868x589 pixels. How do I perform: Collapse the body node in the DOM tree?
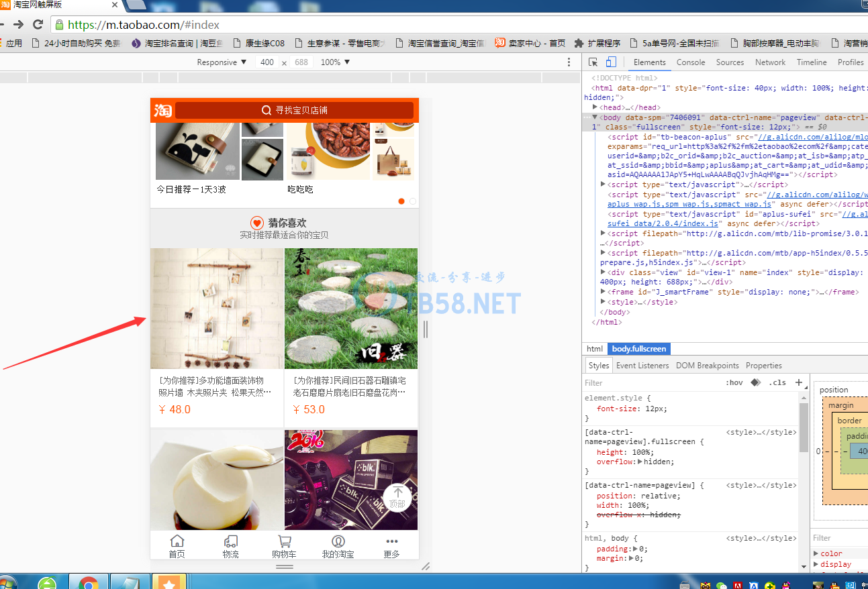click(x=595, y=117)
